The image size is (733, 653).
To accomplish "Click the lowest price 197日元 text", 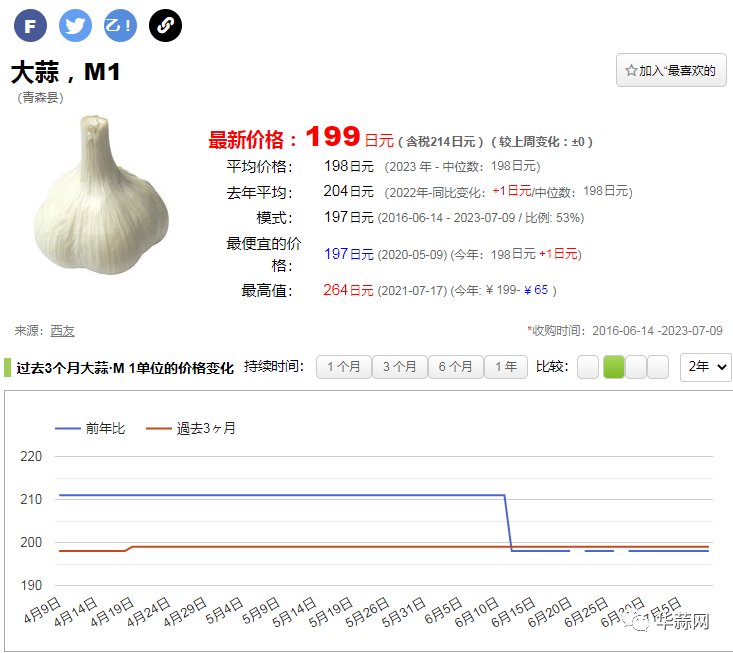I will coord(349,254).
